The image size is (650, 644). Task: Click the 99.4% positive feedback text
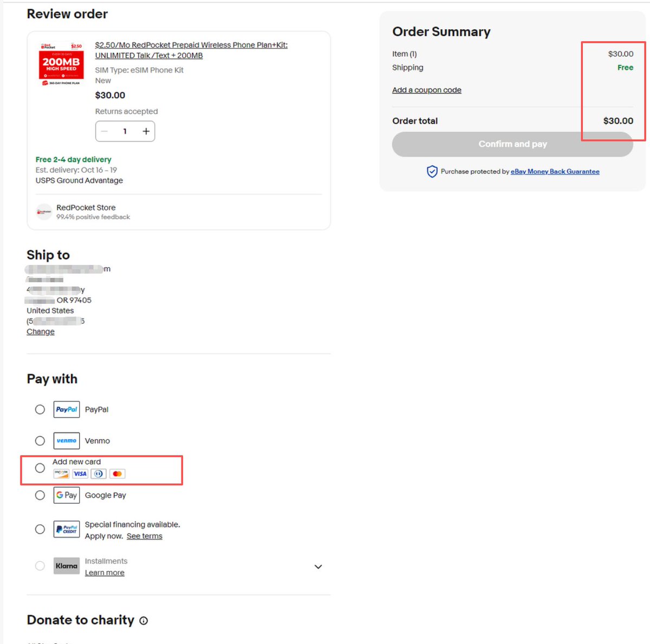(x=93, y=217)
